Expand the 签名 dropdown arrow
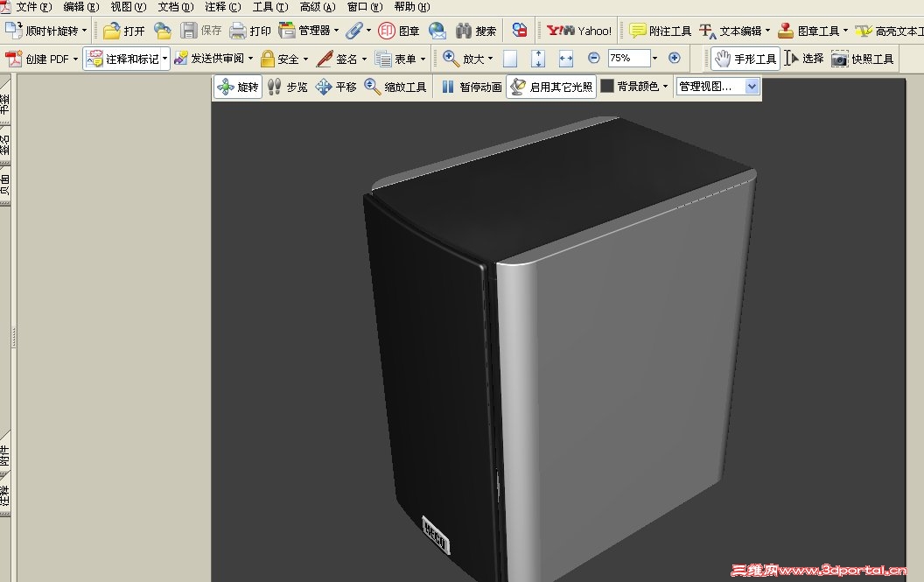924x582 pixels. [364, 59]
